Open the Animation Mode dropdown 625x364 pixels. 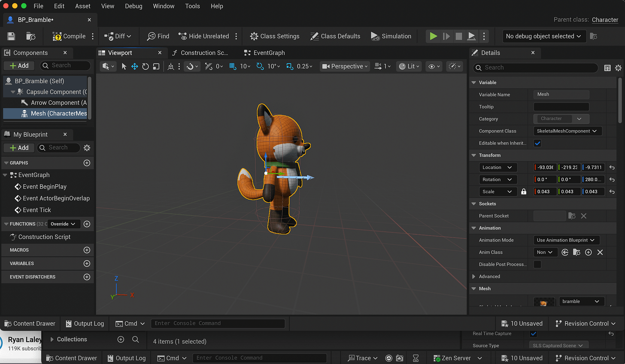click(566, 240)
